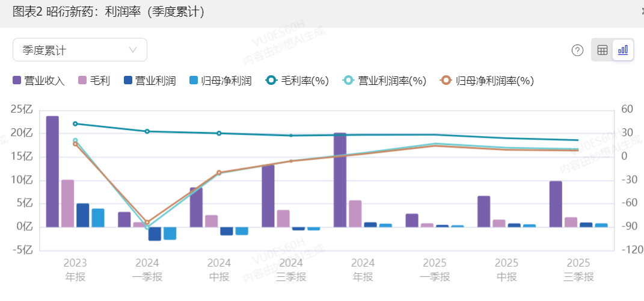This screenshot has height=301, width=644.
Task: Click the 2023 年报 revenue bar
Action: 52,172
